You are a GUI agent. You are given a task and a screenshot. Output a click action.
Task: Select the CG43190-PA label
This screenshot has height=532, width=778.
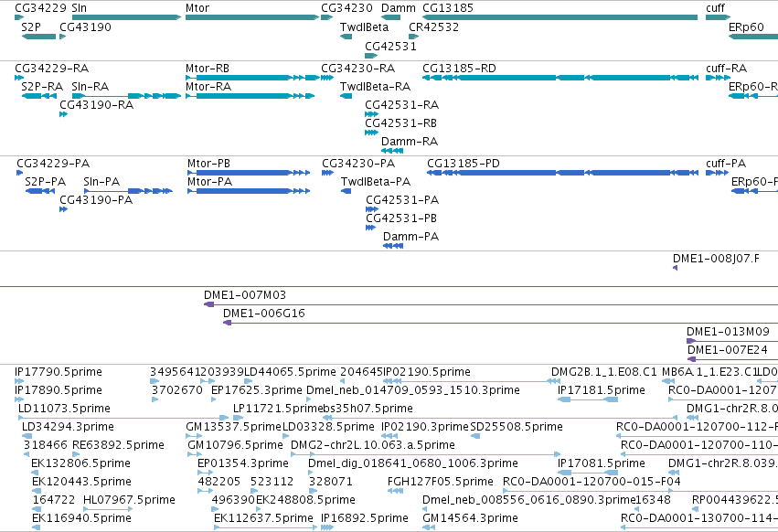pos(96,200)
